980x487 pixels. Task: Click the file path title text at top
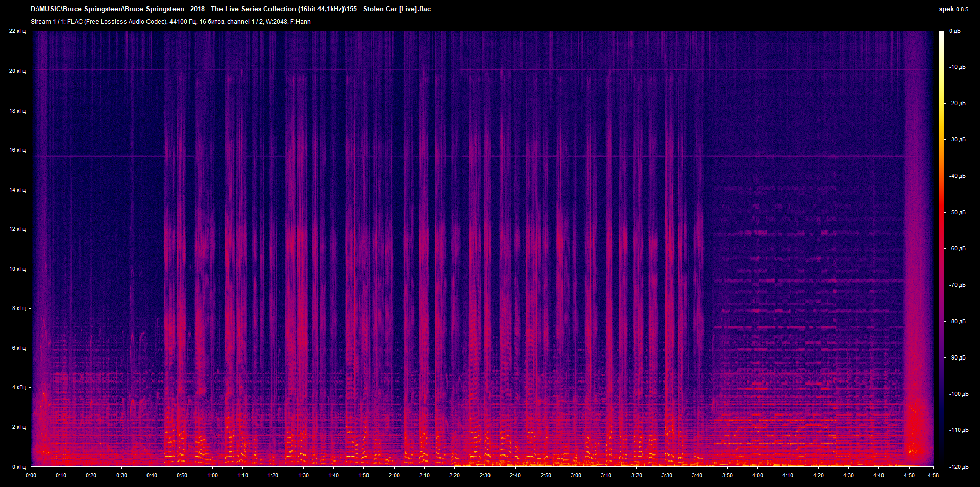pyautogui.click(x=230, y=9)
